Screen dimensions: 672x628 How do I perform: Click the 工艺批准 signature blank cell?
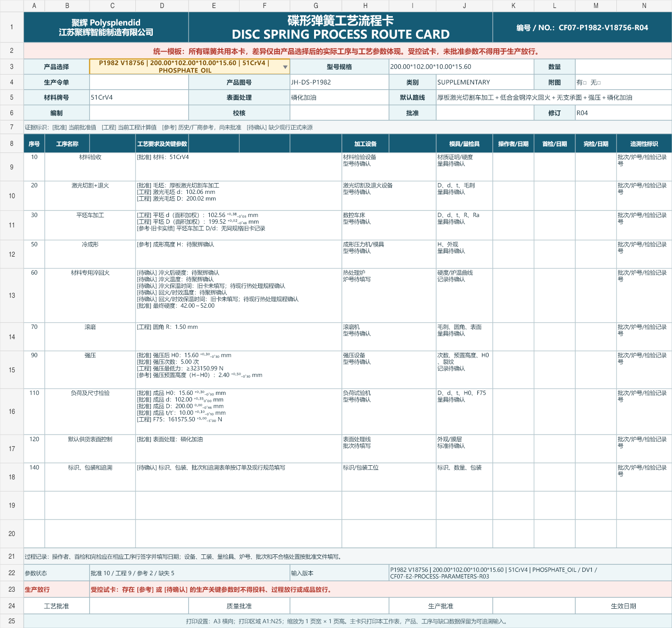pyautogui.click(x=139, y=606)
